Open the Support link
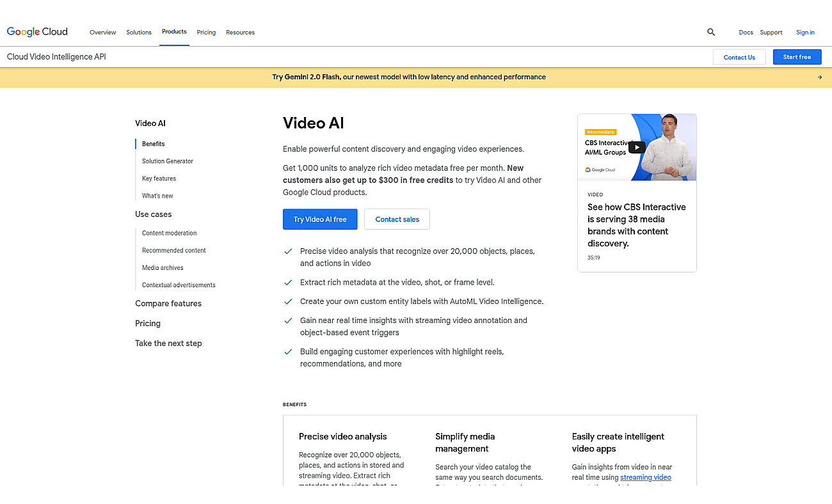The image size is (832, 504). (771, 33)
